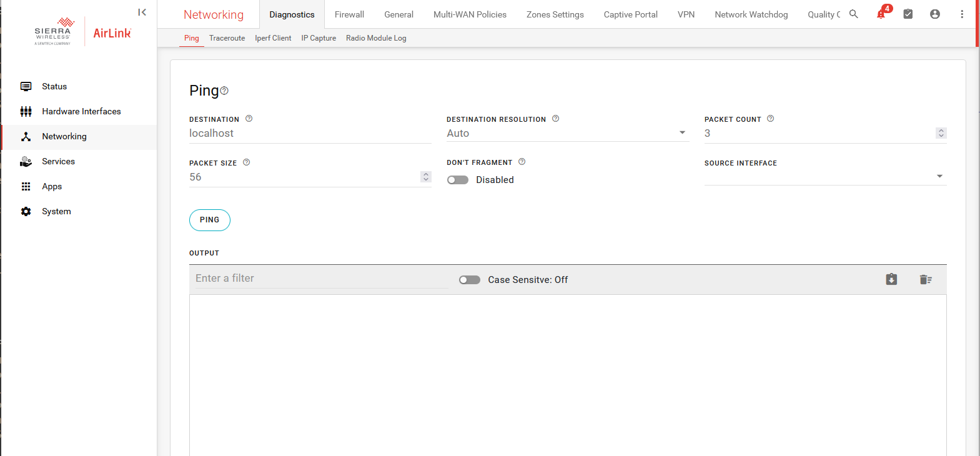This screenshot has width=980, height=456.
Task: Click the Packet Size stepper control
Action: tap(426, 177)
